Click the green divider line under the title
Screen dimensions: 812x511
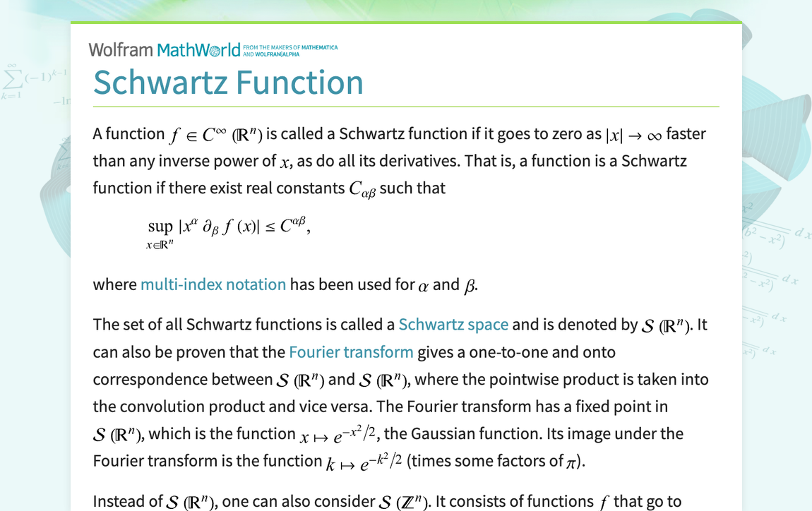pyautogui.click(x=406, y=104)
